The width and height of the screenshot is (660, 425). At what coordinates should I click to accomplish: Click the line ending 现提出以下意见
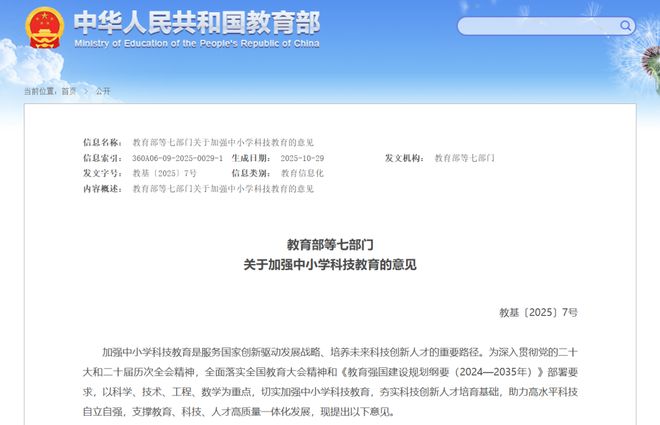[239, 412]
